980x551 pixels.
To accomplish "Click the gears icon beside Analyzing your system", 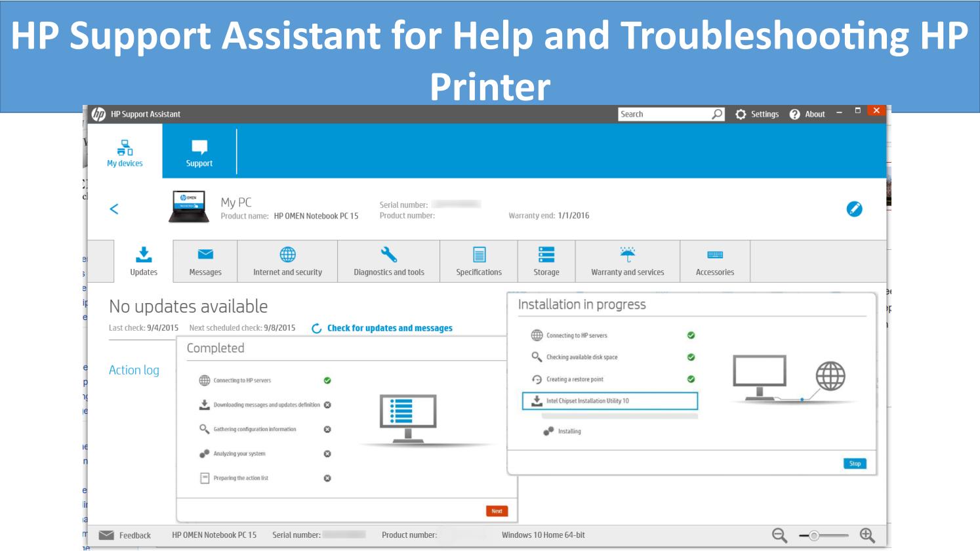I will click(205, 453).
